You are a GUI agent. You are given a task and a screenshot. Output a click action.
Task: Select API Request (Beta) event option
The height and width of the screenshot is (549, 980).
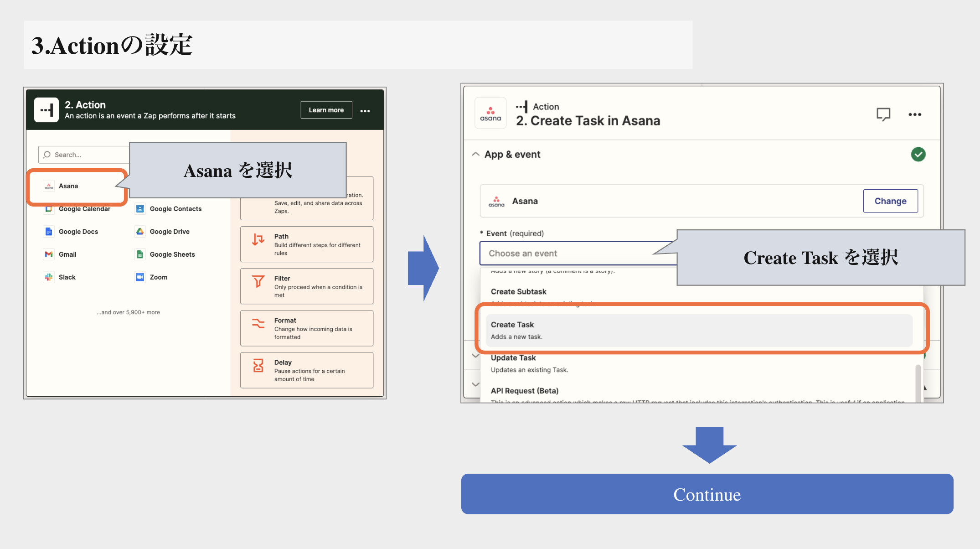(x=524, y=391)
